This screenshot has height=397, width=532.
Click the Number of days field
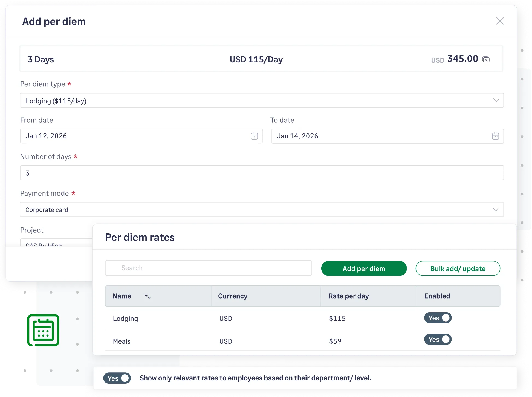pyautogui.click(x=262, y=173)
